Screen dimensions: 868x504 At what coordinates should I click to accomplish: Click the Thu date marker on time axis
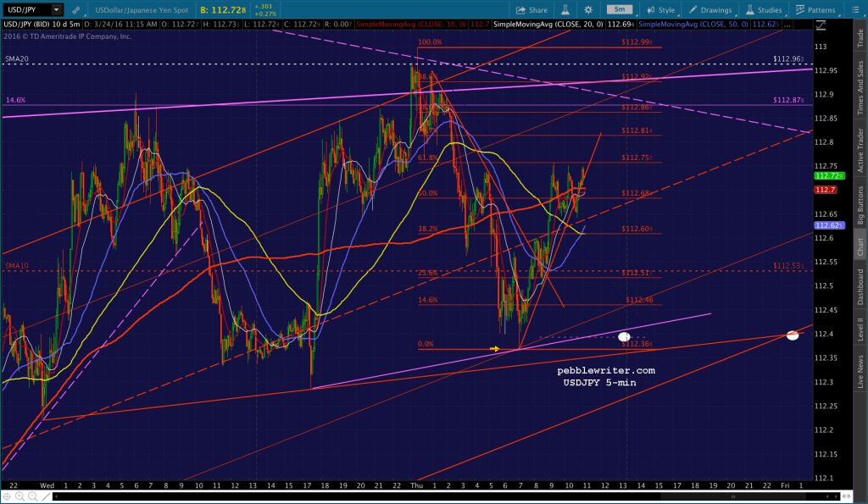tap(417, 485)
